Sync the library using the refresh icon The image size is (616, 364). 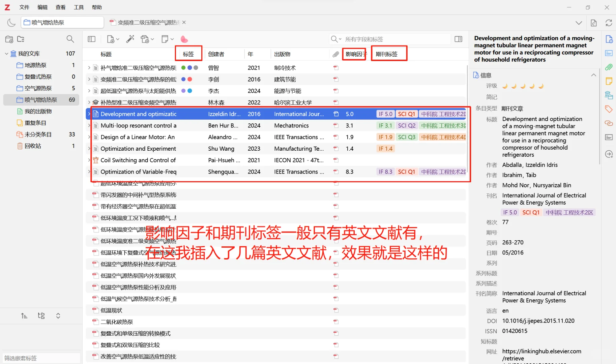click(609, 23)
